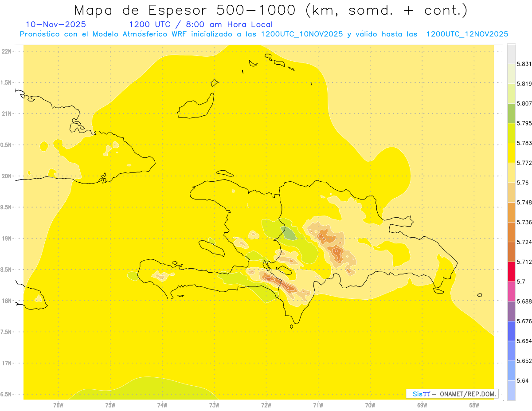Click the 'Pronostico con el Modelo Atmosferico WRF' line
Viewport: 532px width, 411px height.
[x=264, y=34]
